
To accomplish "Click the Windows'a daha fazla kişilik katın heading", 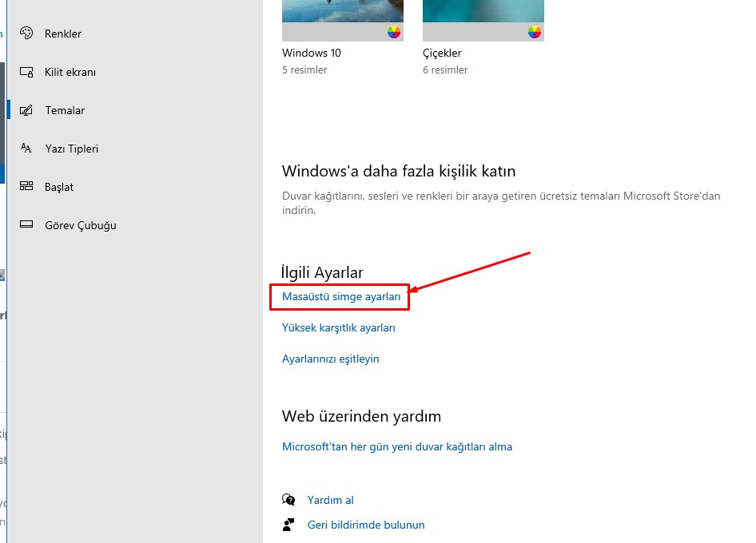I will [x=399, y=171].
